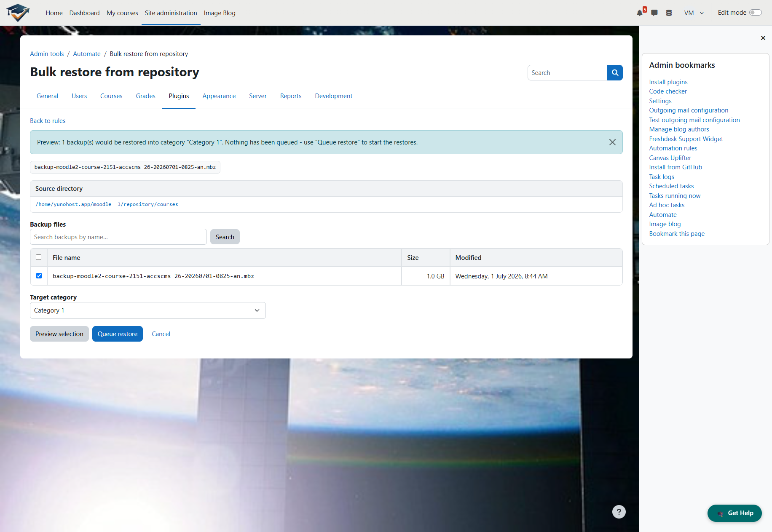Click the Moodle graduation cap logo
The height and width of the screenshot is (532, 772).
(18, 13)
